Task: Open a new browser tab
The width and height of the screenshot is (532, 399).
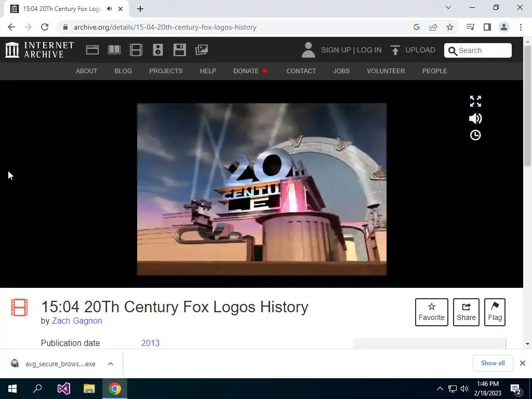Action: click(140, 9)
